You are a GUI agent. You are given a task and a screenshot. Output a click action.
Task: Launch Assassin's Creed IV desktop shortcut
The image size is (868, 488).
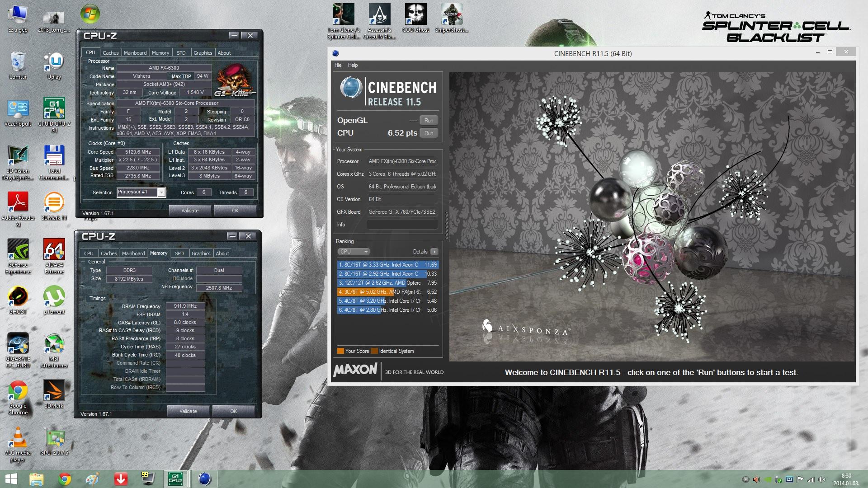pos(379,22)
